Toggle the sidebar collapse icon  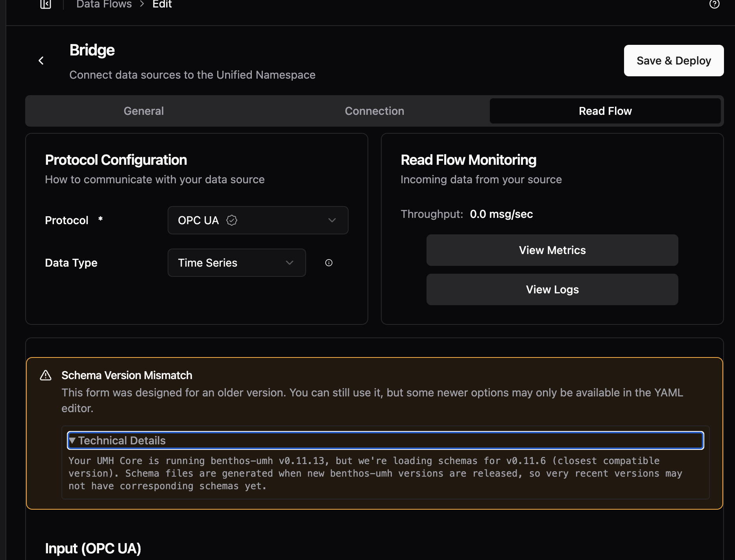(46, 4)
